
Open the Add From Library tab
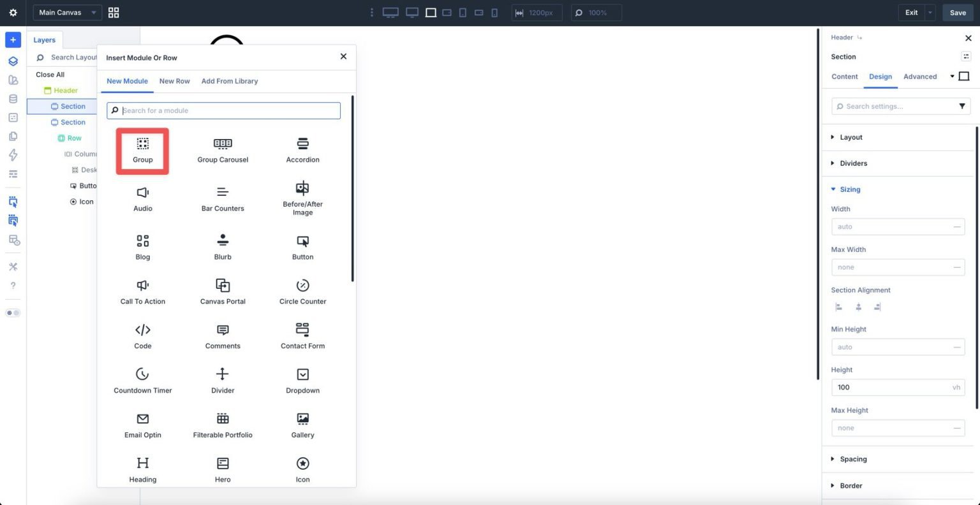click(x=230, y=81)
